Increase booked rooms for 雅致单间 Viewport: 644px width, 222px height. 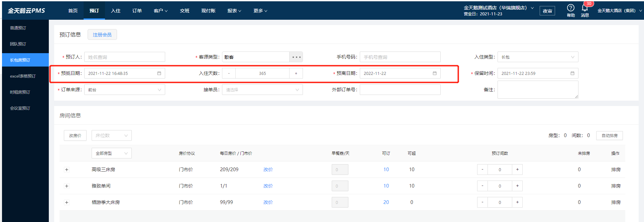tap(517, 186)
